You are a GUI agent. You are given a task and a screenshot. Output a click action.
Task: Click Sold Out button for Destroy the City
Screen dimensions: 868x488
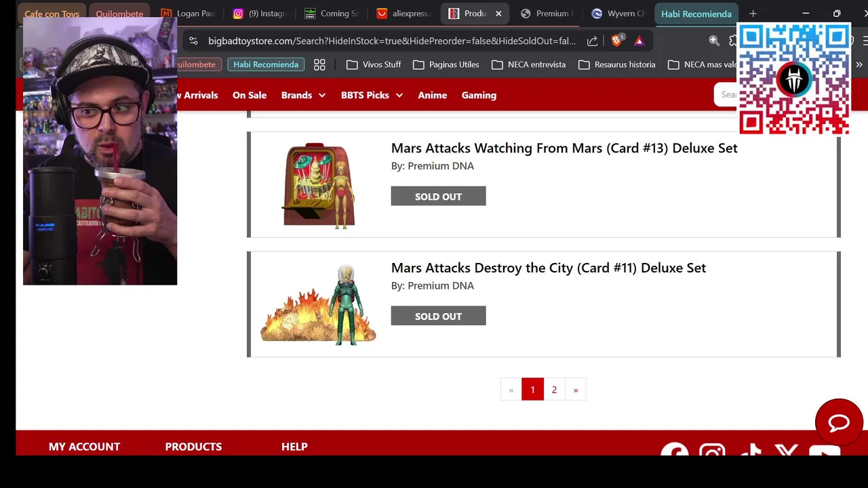point(438,316)
